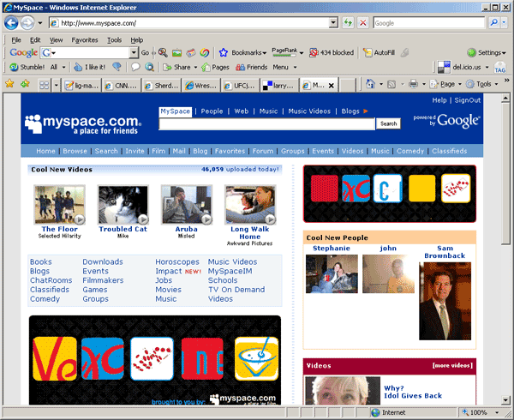Open the PageRank dropdown
This screenshot has width=514, height=420.
click(302, 53)
